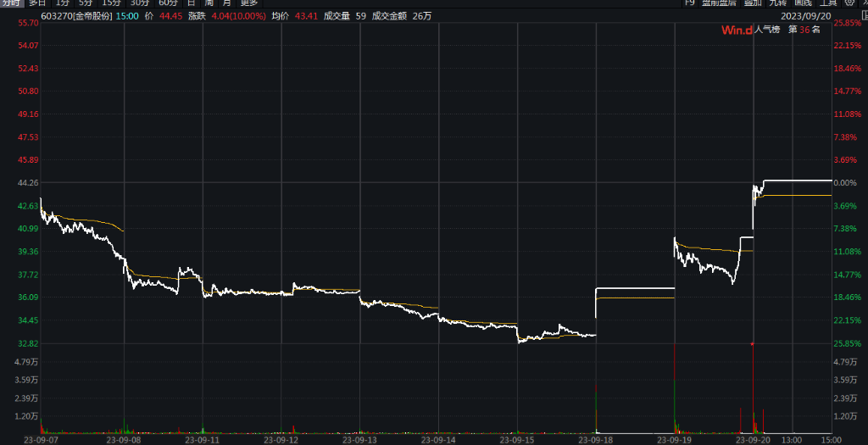The height and width of the screenshot is (445, 868).
Task: Click the 23-09-18 date marker on timeline
Action: tap(596, 440)
